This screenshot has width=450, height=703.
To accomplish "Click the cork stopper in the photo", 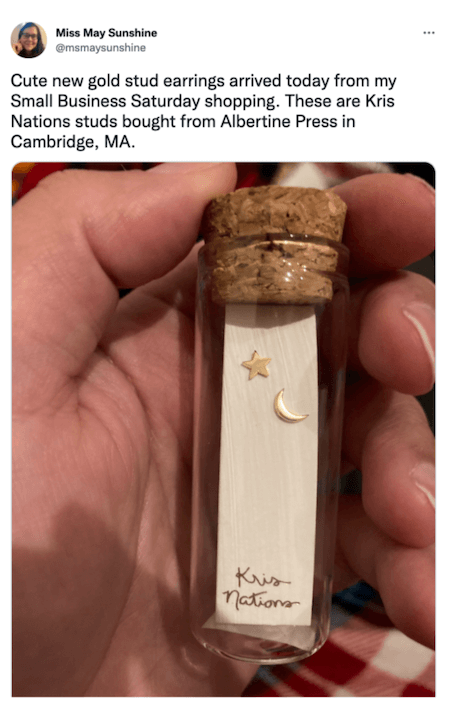I will (x=274, y=244).
